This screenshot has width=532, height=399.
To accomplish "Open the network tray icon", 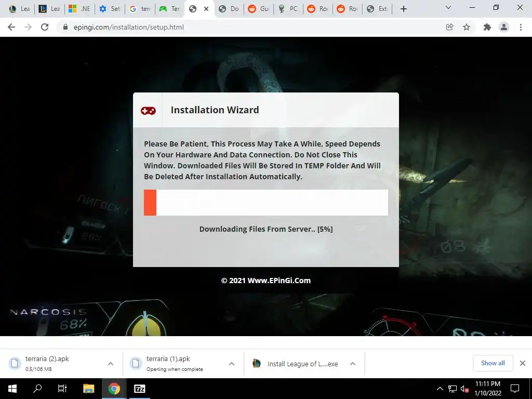I will pyautogui.click(x=453, y=389).
